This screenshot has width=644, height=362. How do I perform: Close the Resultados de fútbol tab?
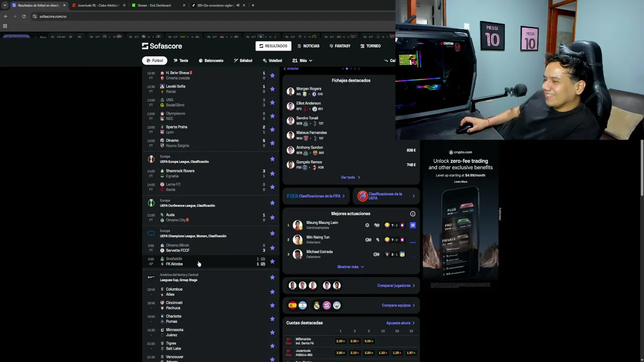(x=64, y=5)
